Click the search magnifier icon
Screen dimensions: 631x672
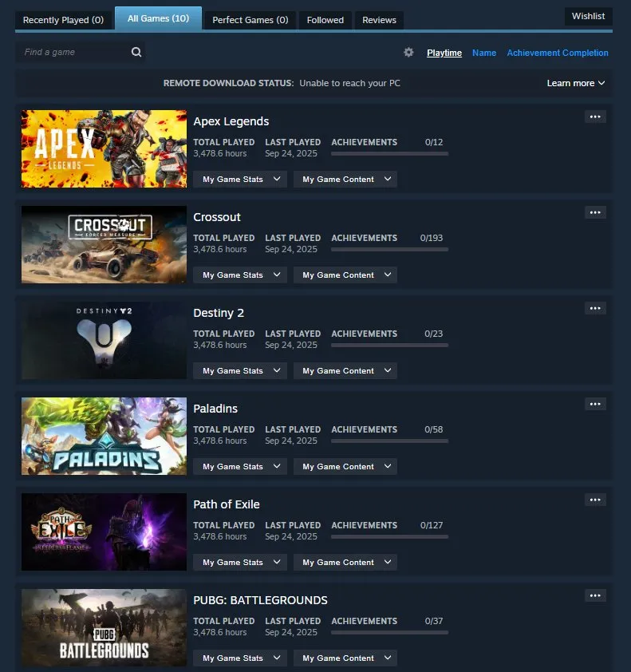click(x=136, y=52)
